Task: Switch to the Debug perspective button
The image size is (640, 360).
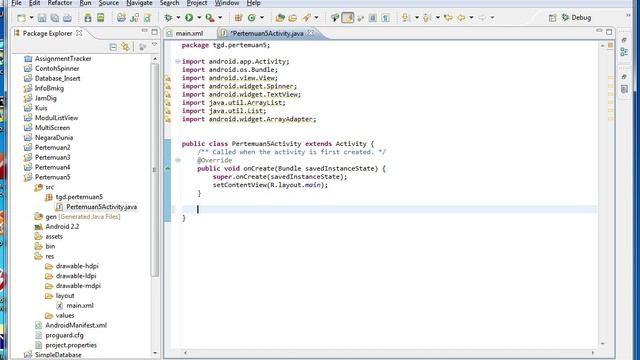Action: point(577,18)
